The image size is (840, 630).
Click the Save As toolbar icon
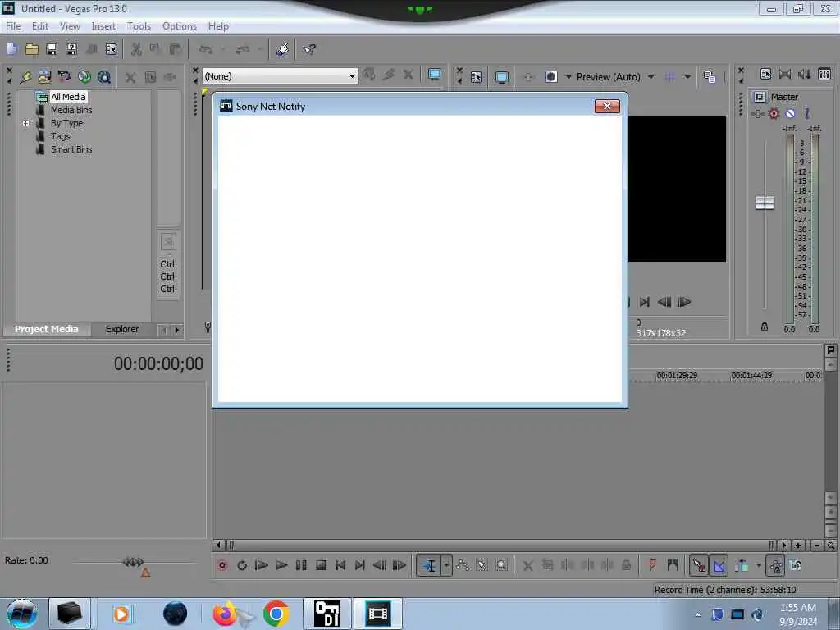tap(71, 49)
